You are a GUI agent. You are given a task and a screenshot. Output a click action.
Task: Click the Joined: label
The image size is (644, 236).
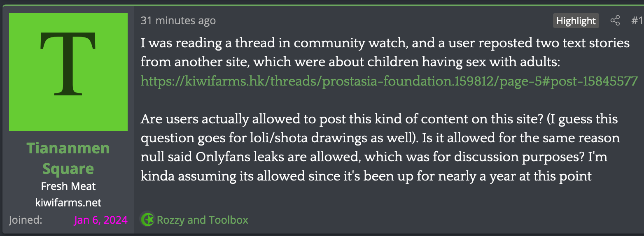coord(26,220)
